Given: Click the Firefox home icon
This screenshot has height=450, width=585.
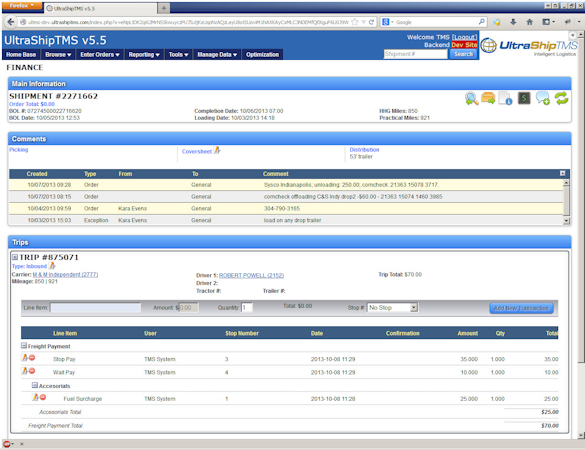Looking at the screenshot, I should pos(529,22).
